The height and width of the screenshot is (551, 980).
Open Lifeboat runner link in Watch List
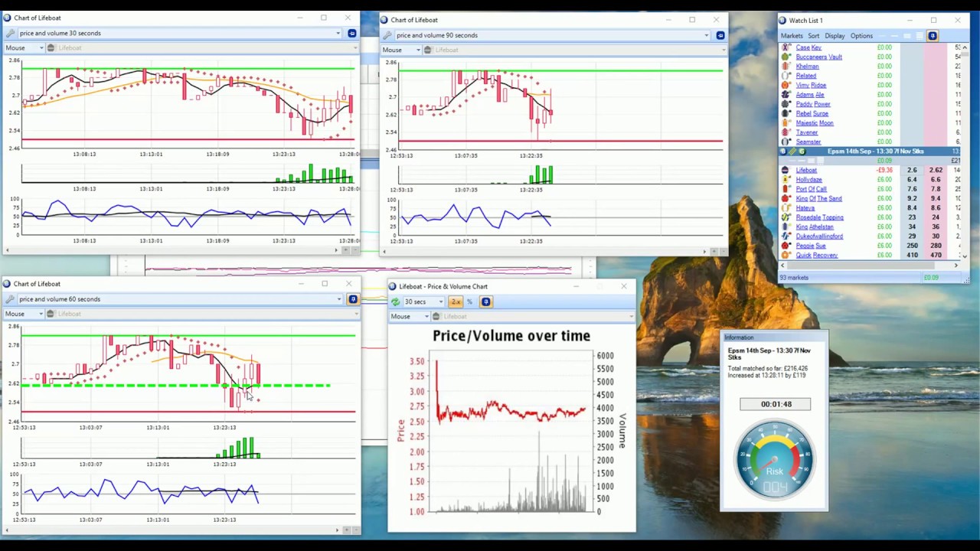pos(806,170)
